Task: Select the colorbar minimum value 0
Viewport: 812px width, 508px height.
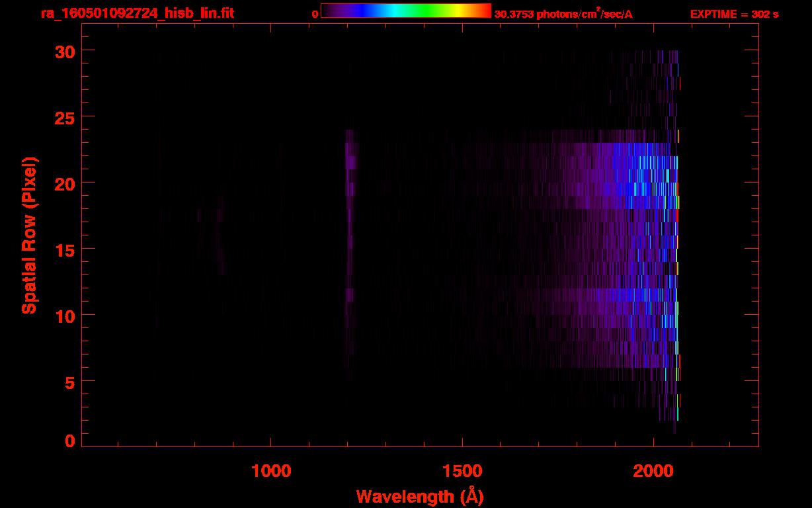Action: (x=315, y=14)
